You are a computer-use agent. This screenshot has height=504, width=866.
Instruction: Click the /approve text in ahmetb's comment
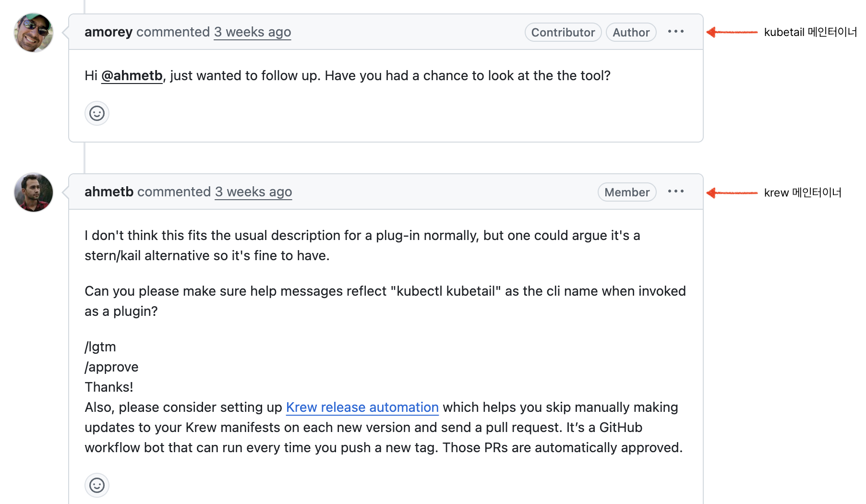112,367
